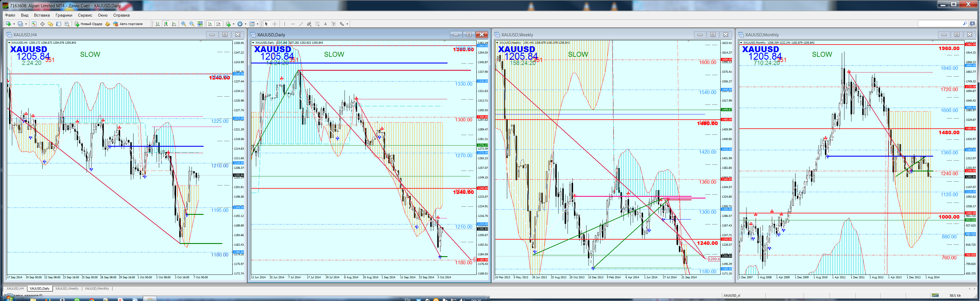Expand the new chart dropdown arrow
Viewport: 980px width, 301px height.
coord(14,24)
